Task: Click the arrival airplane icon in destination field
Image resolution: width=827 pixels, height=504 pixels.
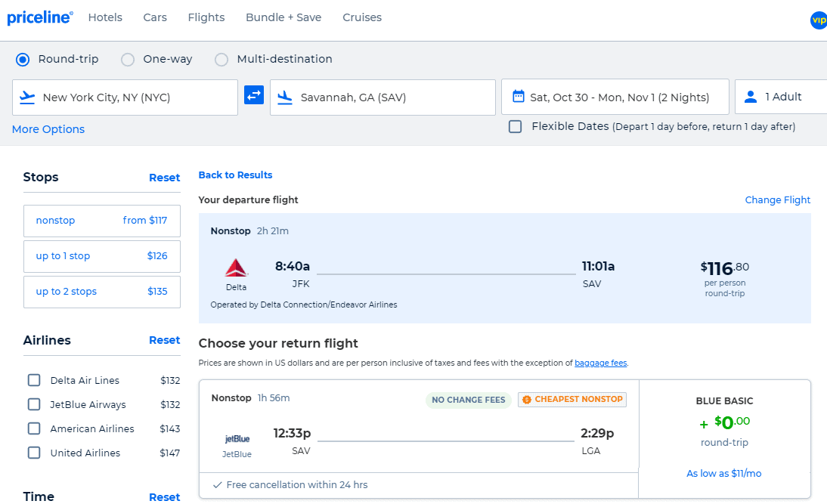Action: [286, 97]
